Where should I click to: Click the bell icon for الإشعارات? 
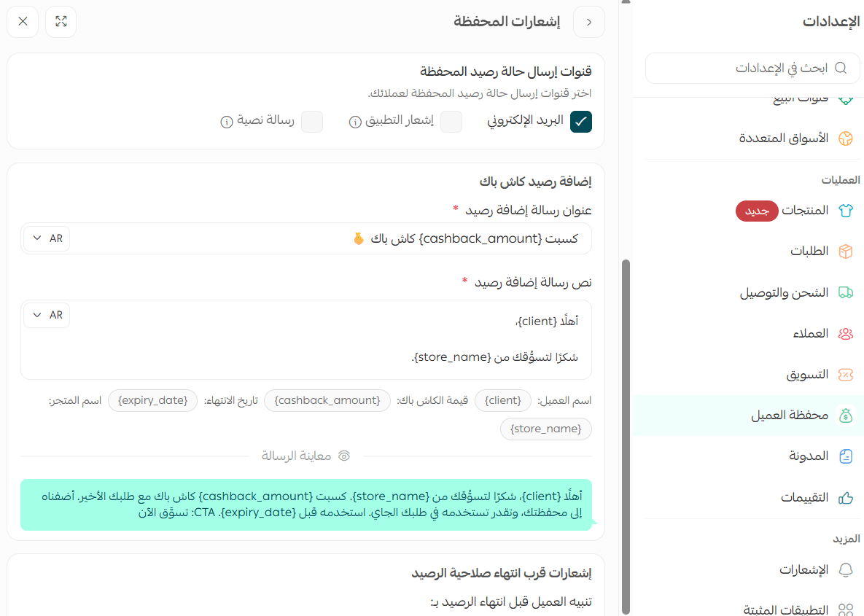click(845, 570)
